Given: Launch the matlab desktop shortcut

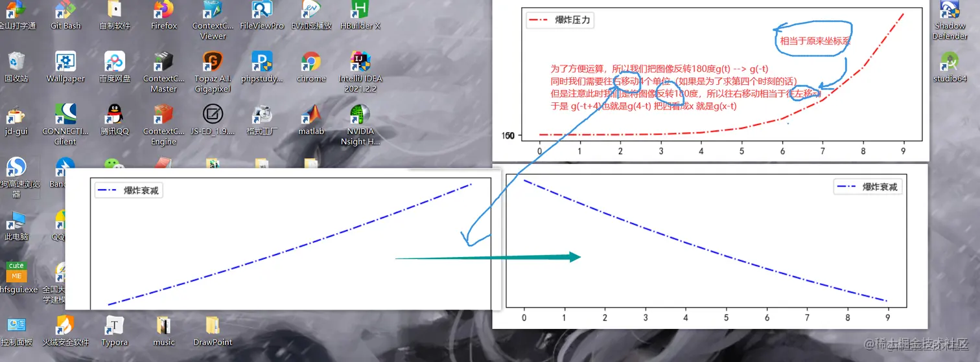Looking at the screenshot, I should point(311,120).
